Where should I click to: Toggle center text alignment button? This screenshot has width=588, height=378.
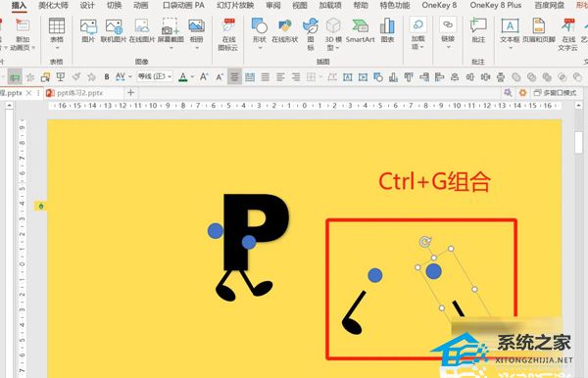tap(234, 77)
